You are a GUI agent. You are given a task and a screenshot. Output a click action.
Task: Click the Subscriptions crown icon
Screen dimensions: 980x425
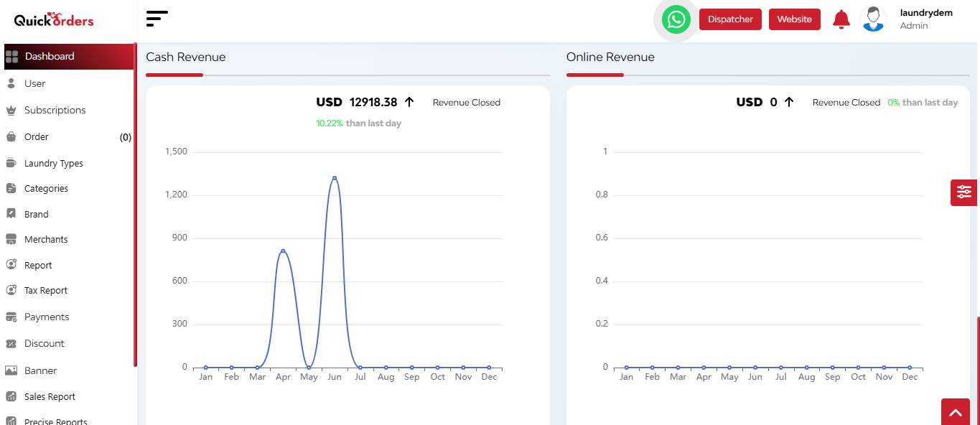[x=11, y=110]
